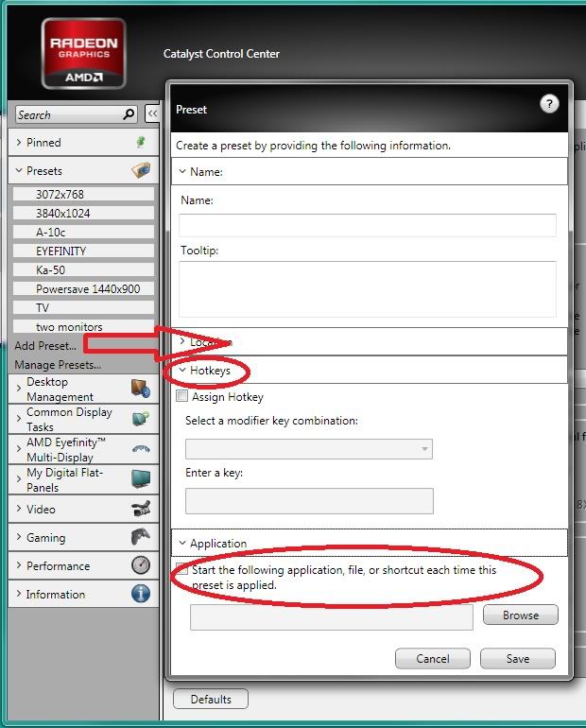This screenshot has width=586, height=728.
Task: Click the help question mark icon
Action: click(549, 105)
